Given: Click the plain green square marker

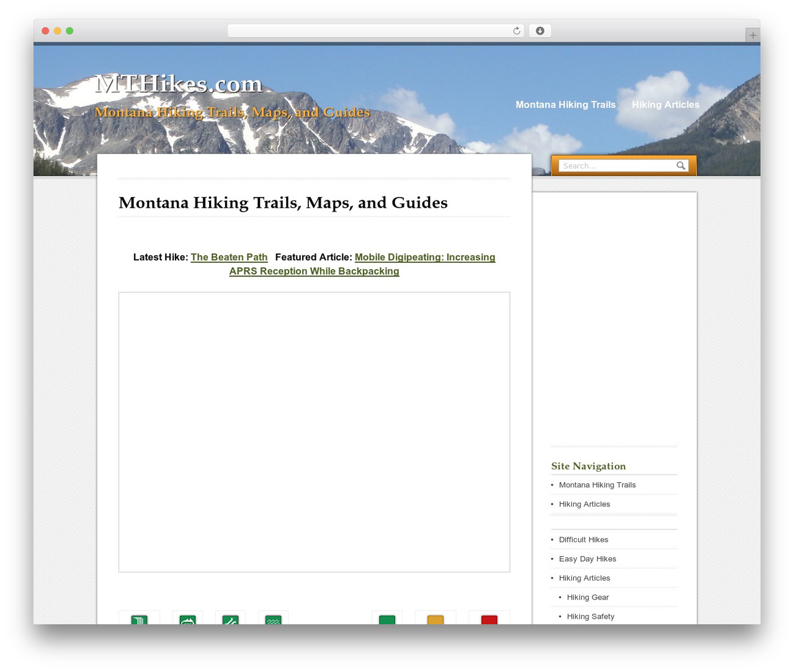Looking at the screenshot, I should click(x=387, y=619).
